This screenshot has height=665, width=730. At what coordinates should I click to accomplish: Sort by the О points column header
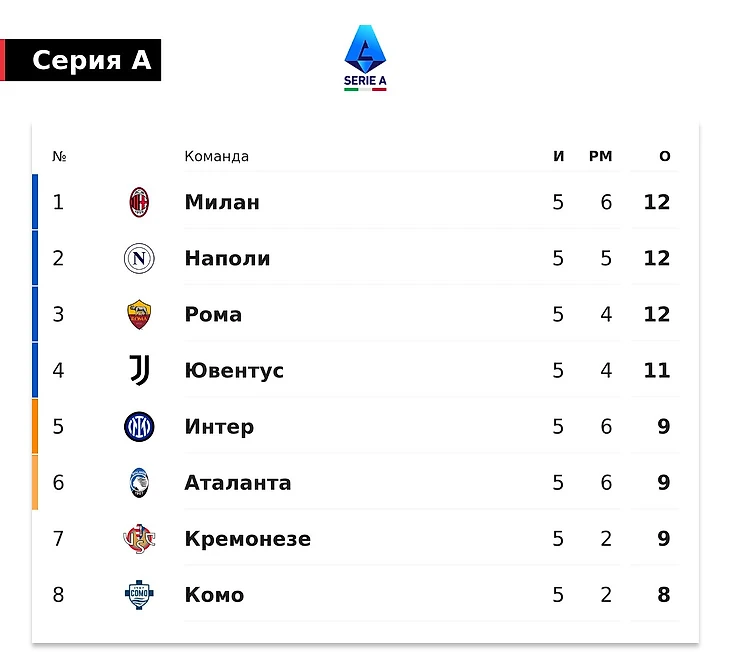pos(665,156)
